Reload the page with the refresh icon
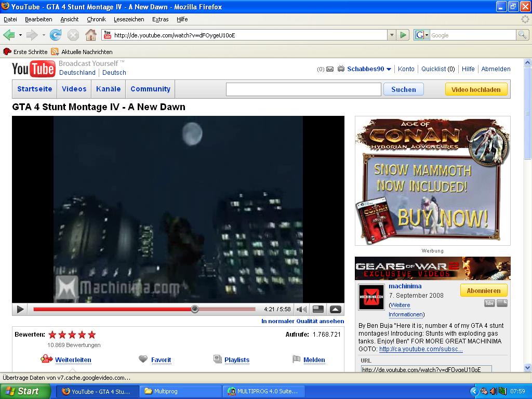532x399 pixels. tap(55, 35)
